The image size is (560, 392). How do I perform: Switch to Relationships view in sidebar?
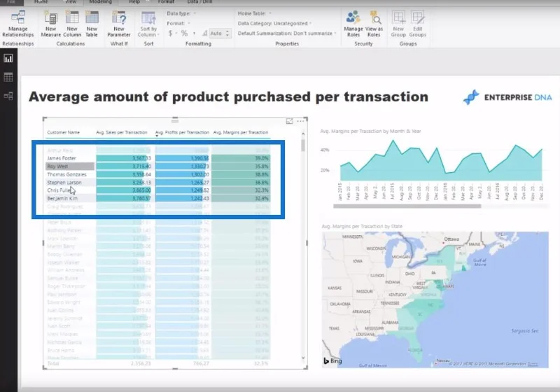8,96
